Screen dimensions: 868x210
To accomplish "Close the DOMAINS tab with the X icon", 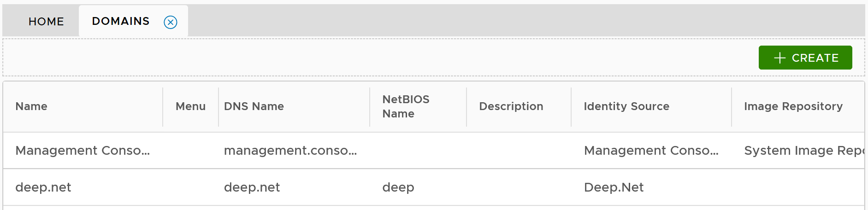I will click(x=171, y=22).
